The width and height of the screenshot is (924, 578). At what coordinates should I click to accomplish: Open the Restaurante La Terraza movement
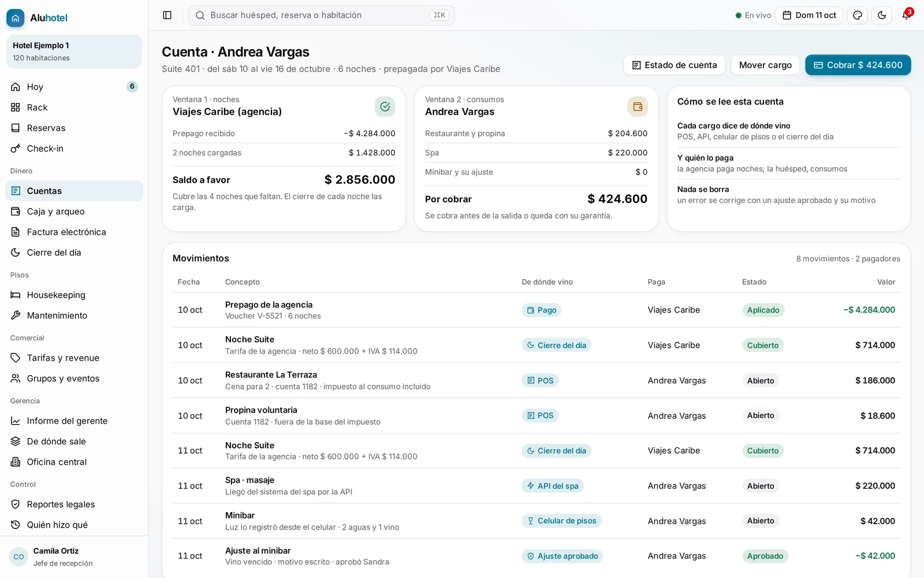pos(536,380)
